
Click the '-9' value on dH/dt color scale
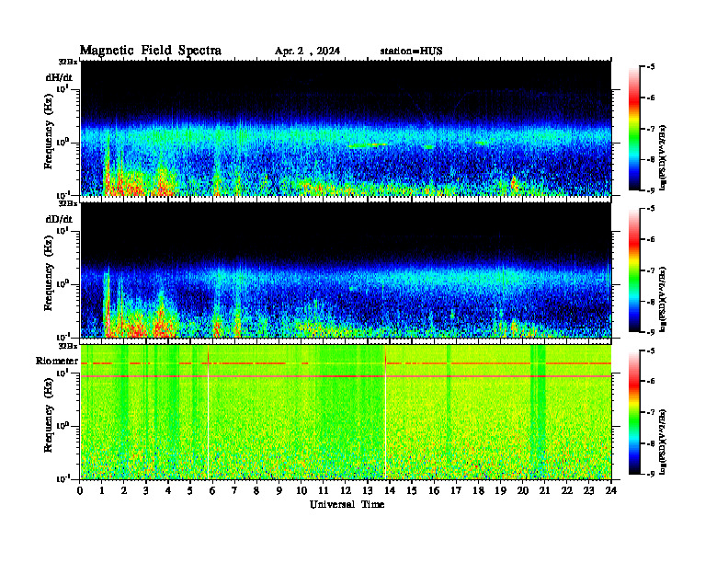tap(651, 190)
